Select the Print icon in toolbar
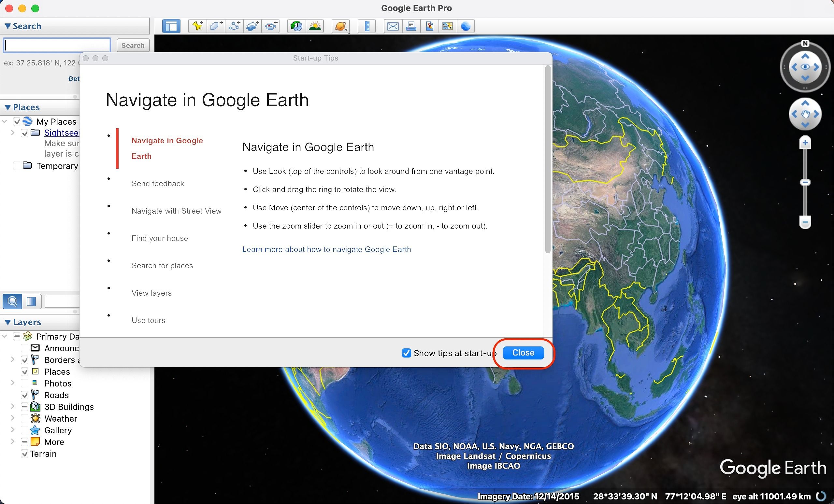This screenshot has height=504, width=834. coord(410,26)
